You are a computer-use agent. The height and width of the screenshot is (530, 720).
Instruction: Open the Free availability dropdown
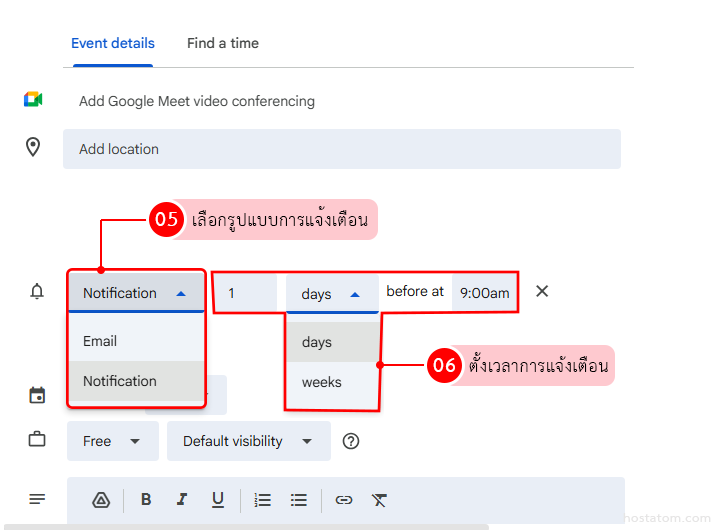[x=112, y=441]
